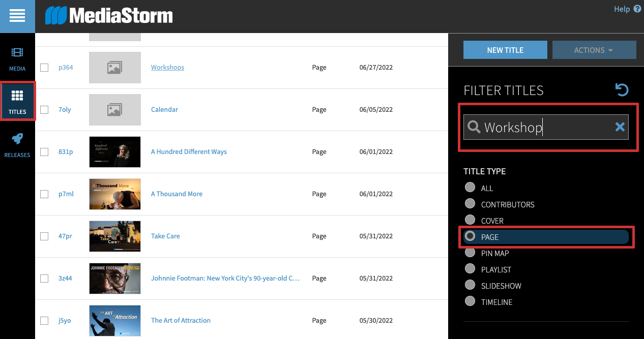
Task: Click the MediaStorm logo
Action: point(109,16)
